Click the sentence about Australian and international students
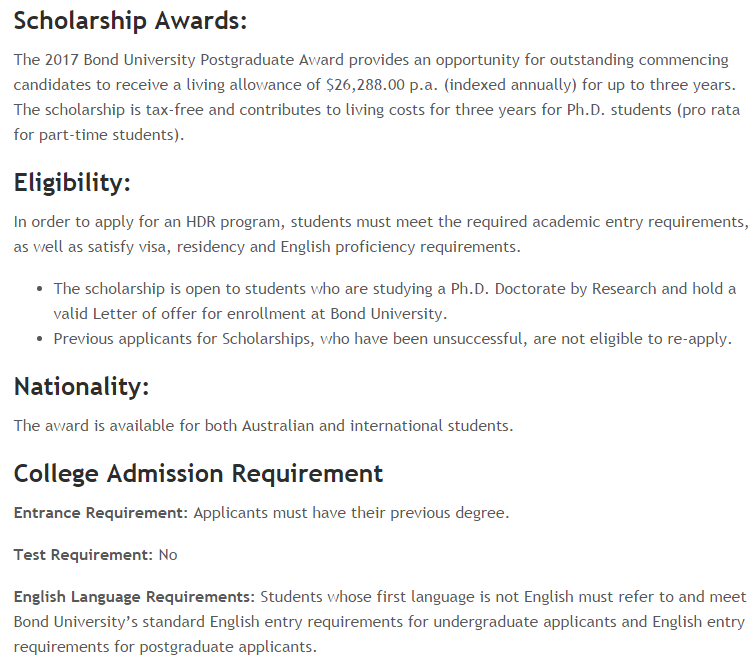This screenshot has height=670, width=752. coord(263,426)
